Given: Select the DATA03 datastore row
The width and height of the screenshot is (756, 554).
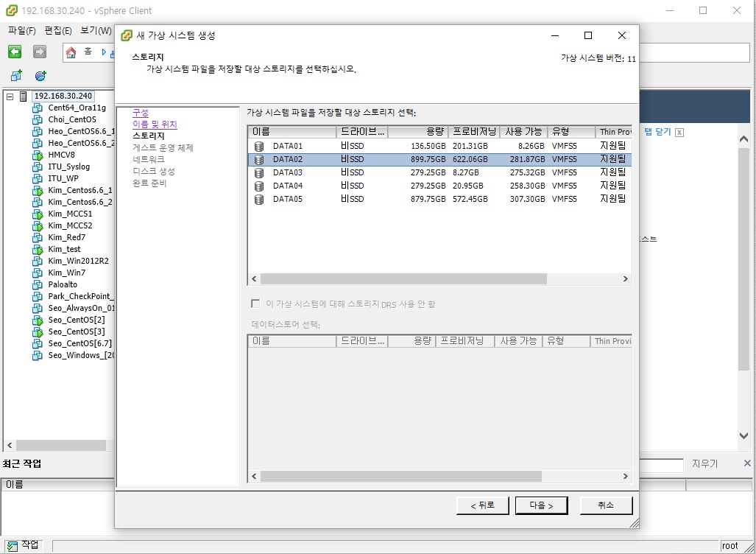Looking at the screenshot, I should [438, 172].
